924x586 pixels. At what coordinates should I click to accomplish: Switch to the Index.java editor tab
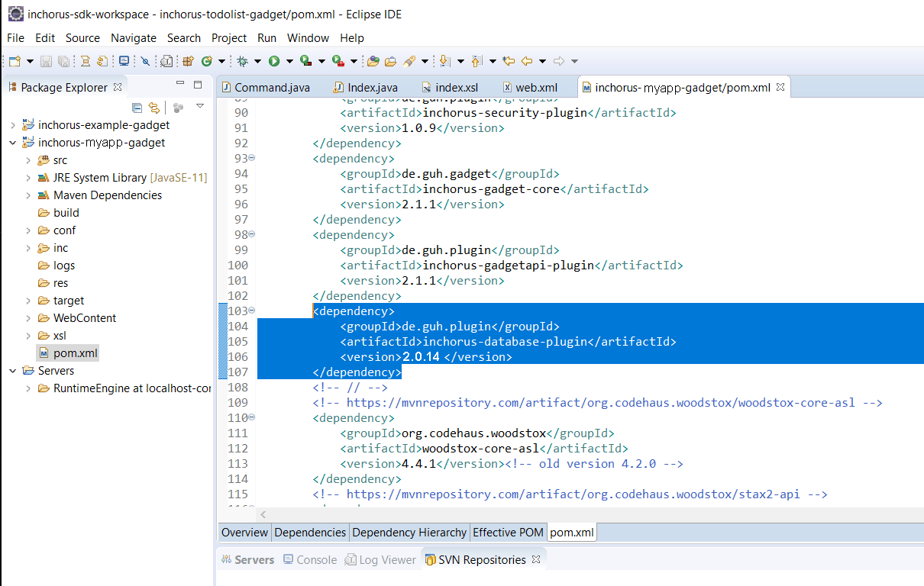point(366,87)
